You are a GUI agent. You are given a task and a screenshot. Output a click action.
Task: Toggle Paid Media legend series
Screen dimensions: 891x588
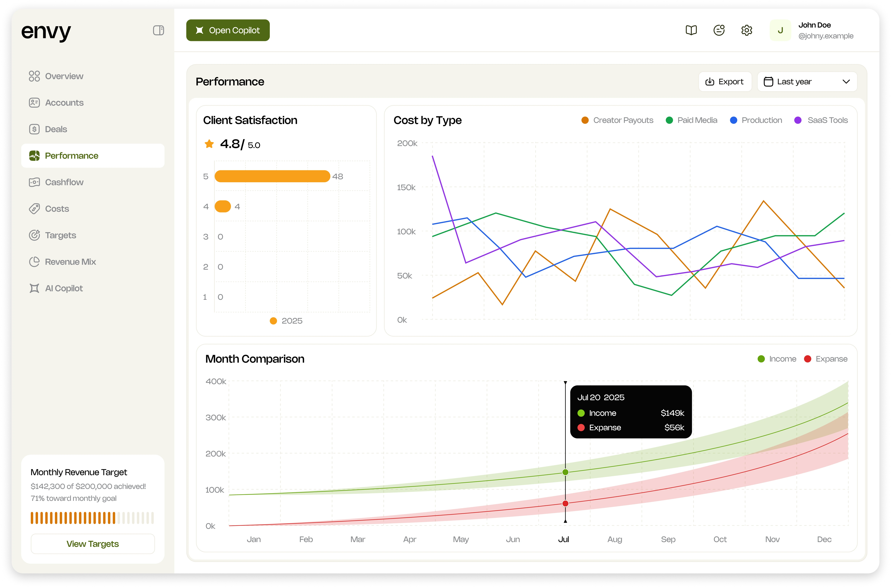692,120
